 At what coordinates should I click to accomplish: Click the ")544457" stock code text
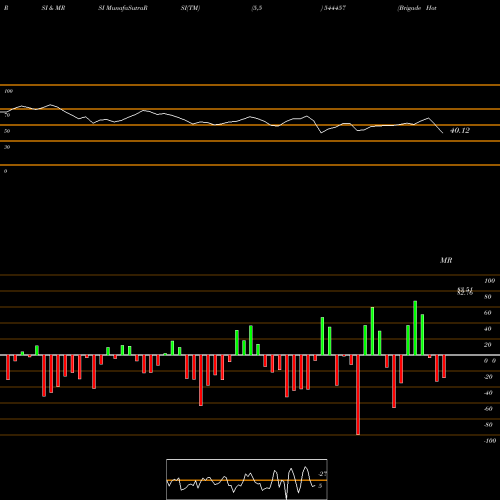click(x=333, y=8)
